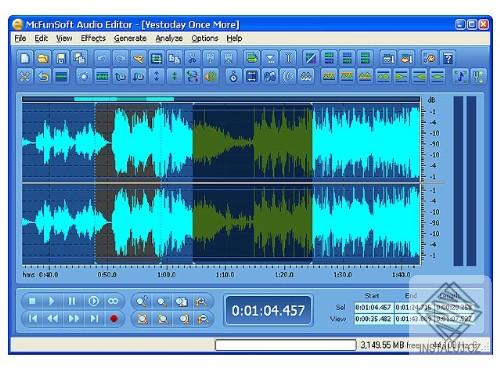
Task: Click the tuning fork icon at toolbar end
Action: (x=478, y=76)
